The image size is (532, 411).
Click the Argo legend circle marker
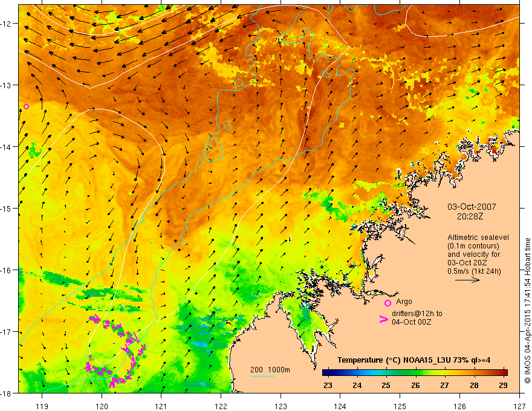388,303
